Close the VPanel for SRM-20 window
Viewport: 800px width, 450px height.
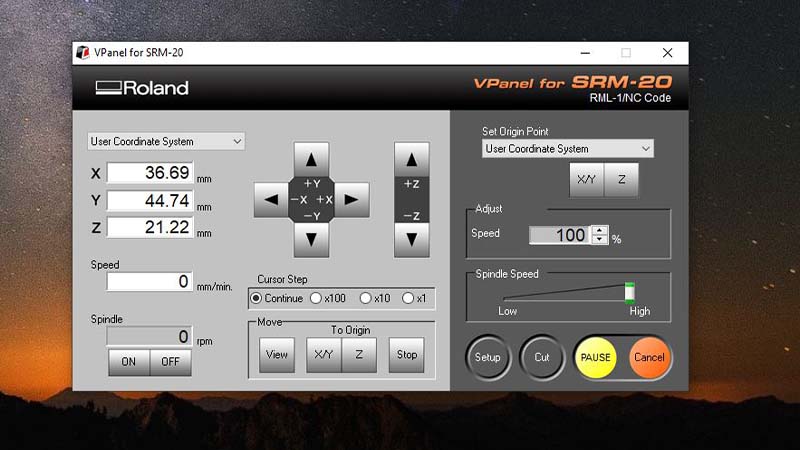click(x=667, y=53)
